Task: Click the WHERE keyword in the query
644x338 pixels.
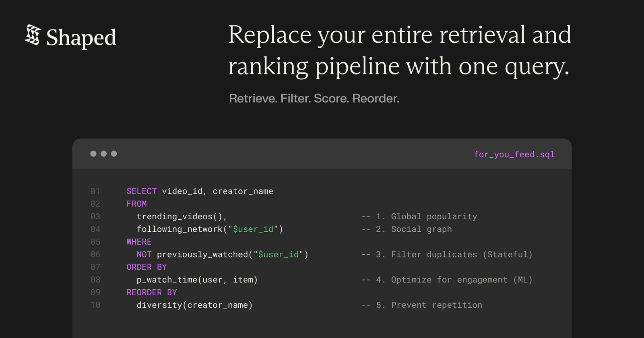Action: 139,242
